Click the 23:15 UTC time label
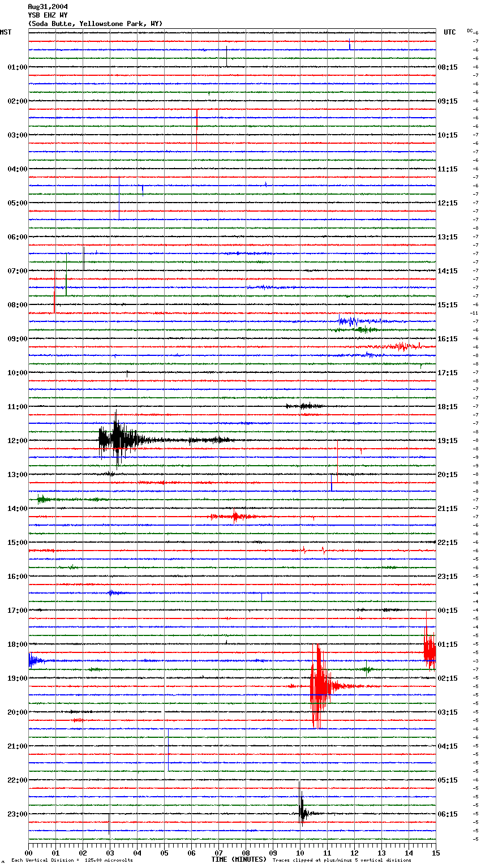 click(x=448, y=577)
